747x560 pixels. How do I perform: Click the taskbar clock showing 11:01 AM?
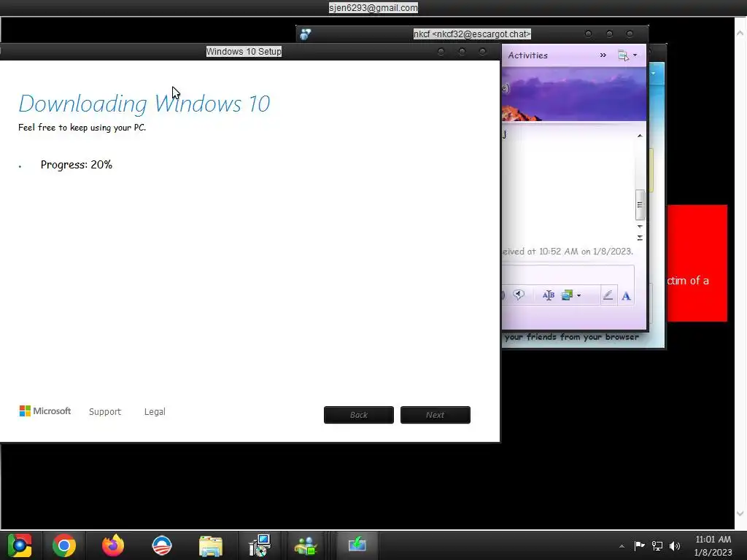(713, 545)
